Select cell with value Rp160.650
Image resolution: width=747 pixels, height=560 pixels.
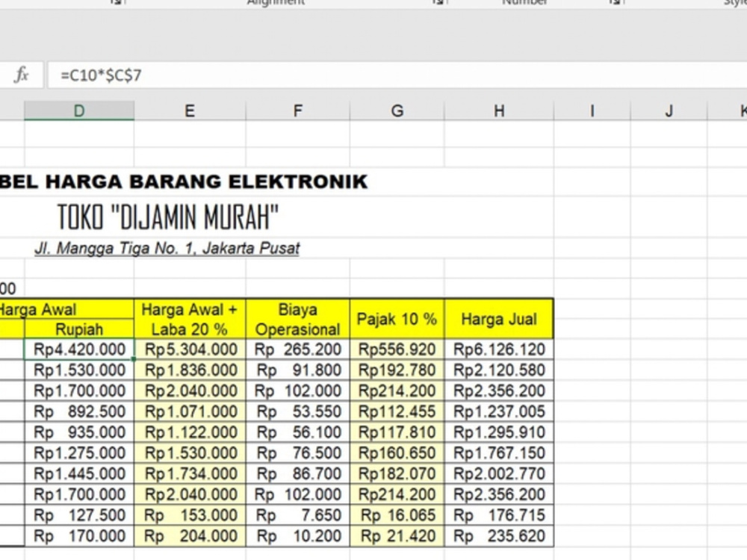coord(397,453)
